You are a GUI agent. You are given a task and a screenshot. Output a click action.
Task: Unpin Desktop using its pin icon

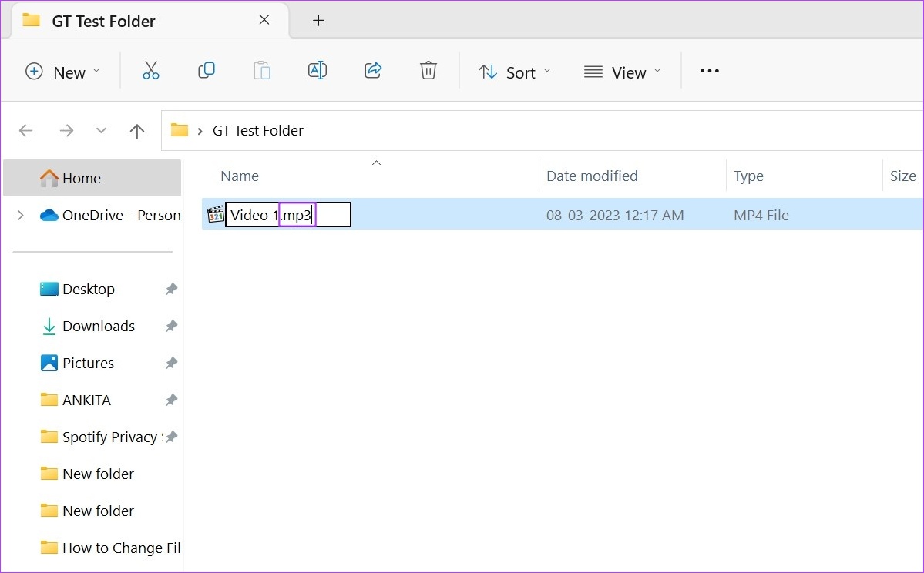[171, 289]
